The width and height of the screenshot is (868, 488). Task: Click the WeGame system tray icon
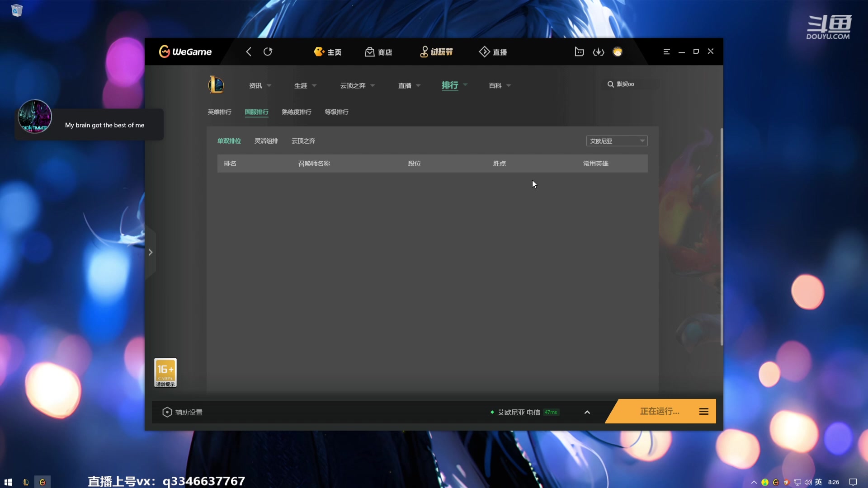776,482
